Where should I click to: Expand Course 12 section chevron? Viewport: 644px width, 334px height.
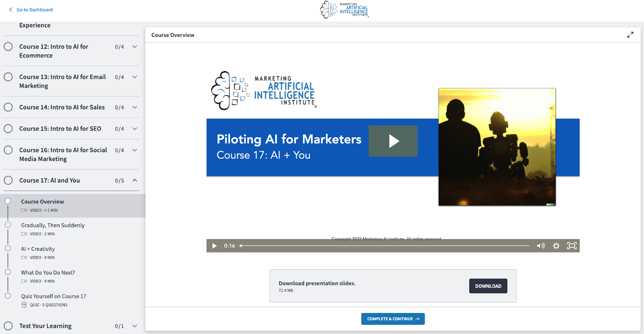coord(135,47)
